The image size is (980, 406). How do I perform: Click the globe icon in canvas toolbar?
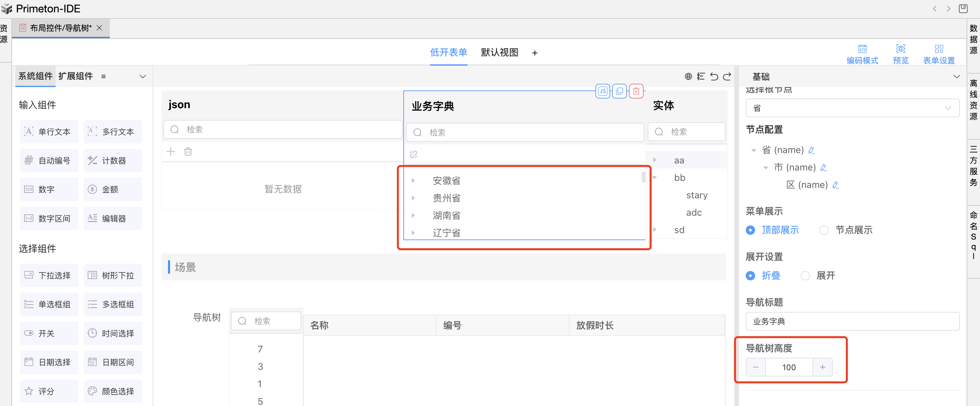[x=688, y=77]
